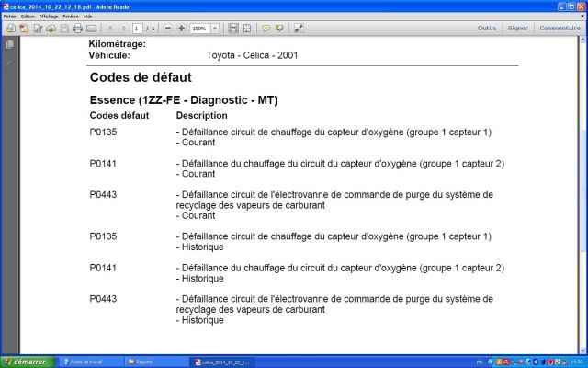Click the page number field
The height and width of the screenshot is (368, 588).
[x=137, y=29]
